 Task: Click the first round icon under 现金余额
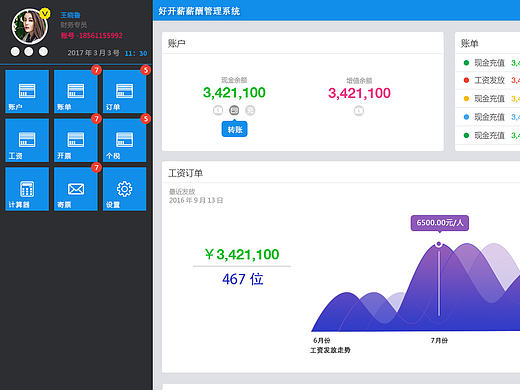[218, 110]
